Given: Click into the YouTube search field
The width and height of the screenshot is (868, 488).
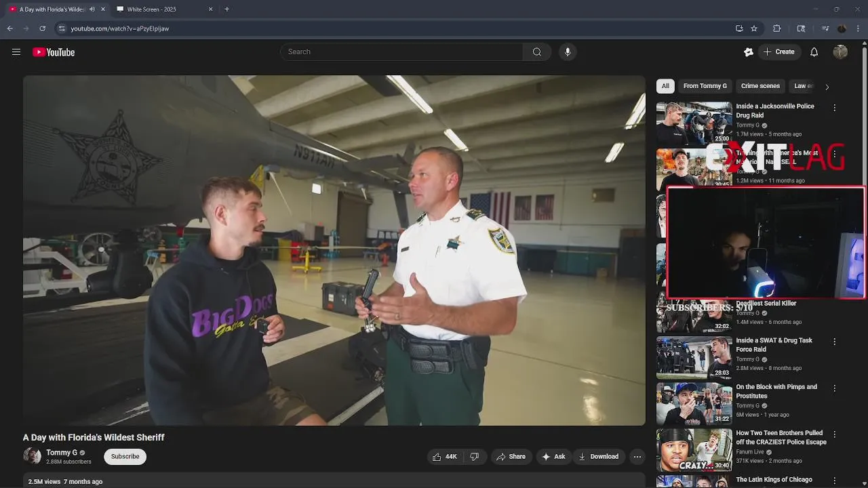Looking at the screenshot, I should (401, 52).
